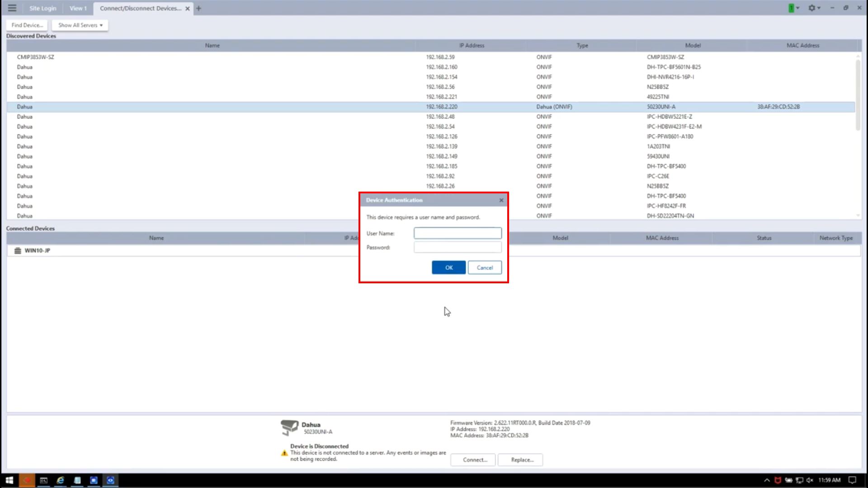Open the settings gear menu
Screen dimensions: 868x488
click(812, 8)
